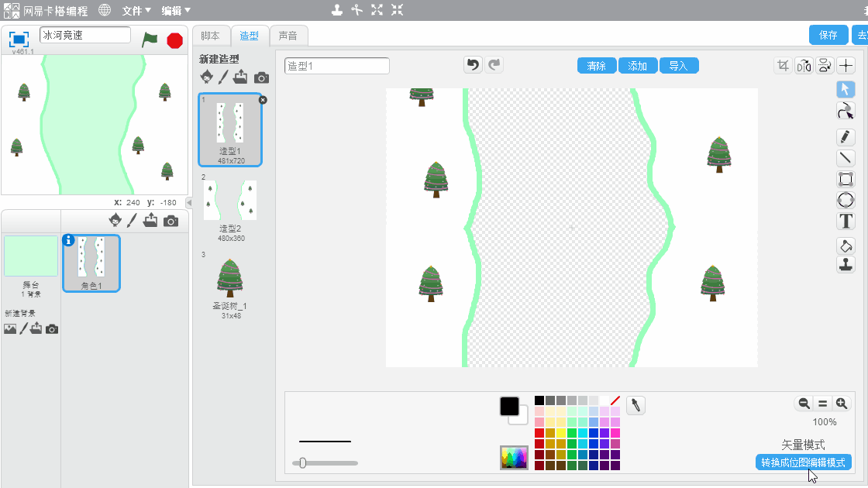Select the shrink sprite tool in top bar

397,10
